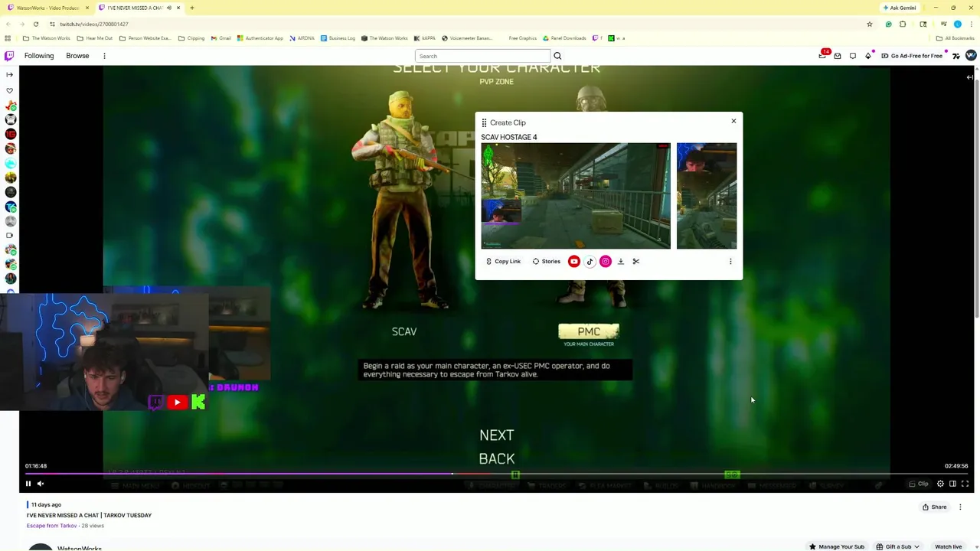
Task: Bookmark this page with the star
Action: coord(870,24)
